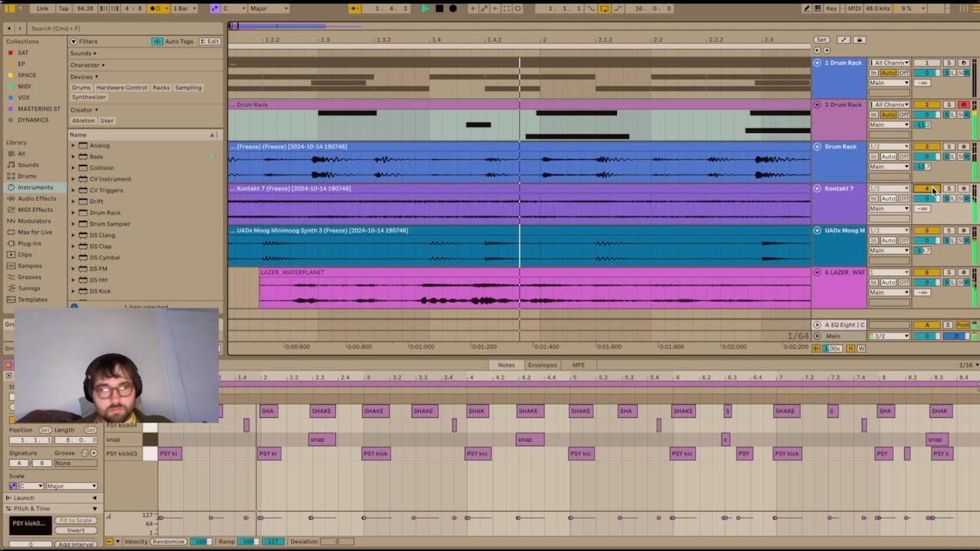Fold the Kontakt 7 track
The height and width of the screenshot is (551, 980).
pos(817,188)
